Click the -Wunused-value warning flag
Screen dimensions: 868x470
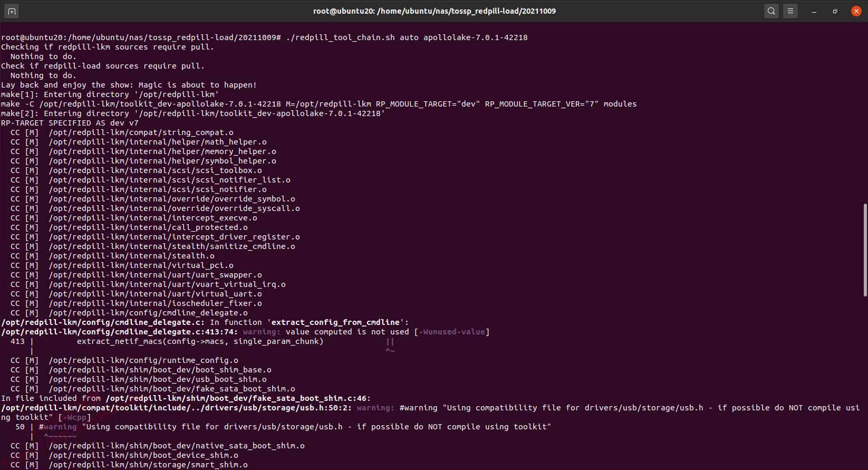click(x=451, y=332)
